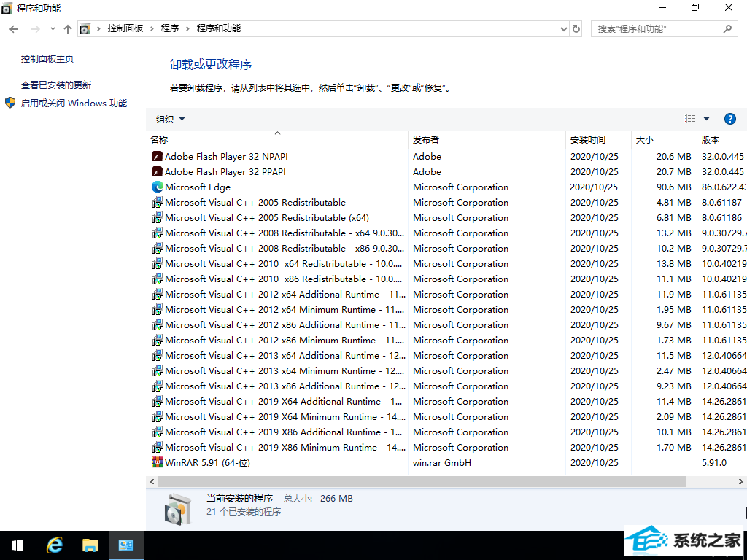The height and width of the screenshot is (560, 747).
Task: Click 程序 breadcrumb segment
Action: click(x=170, y=28)
